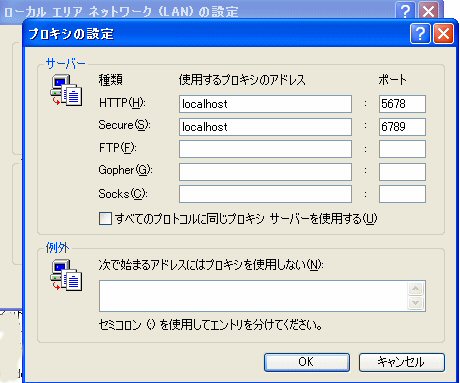Click the FTP port field
This screenshot has height=383, width=460.
tap(402, 149)
